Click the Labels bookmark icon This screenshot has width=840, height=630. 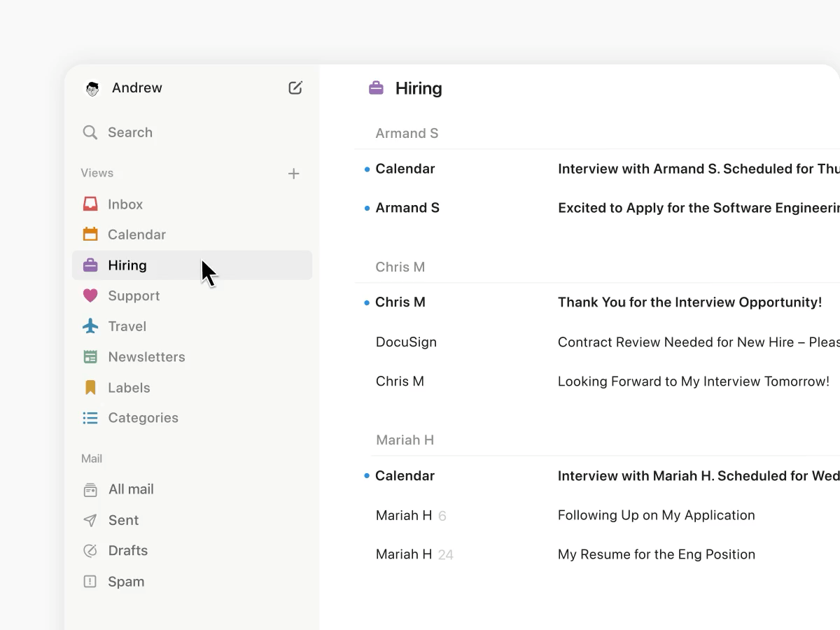(90, 387)
